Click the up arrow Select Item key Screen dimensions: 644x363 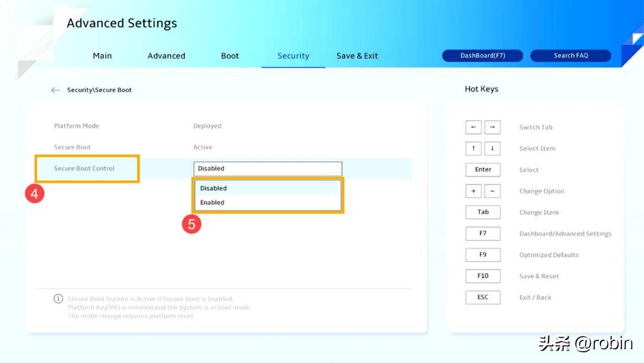473,149
